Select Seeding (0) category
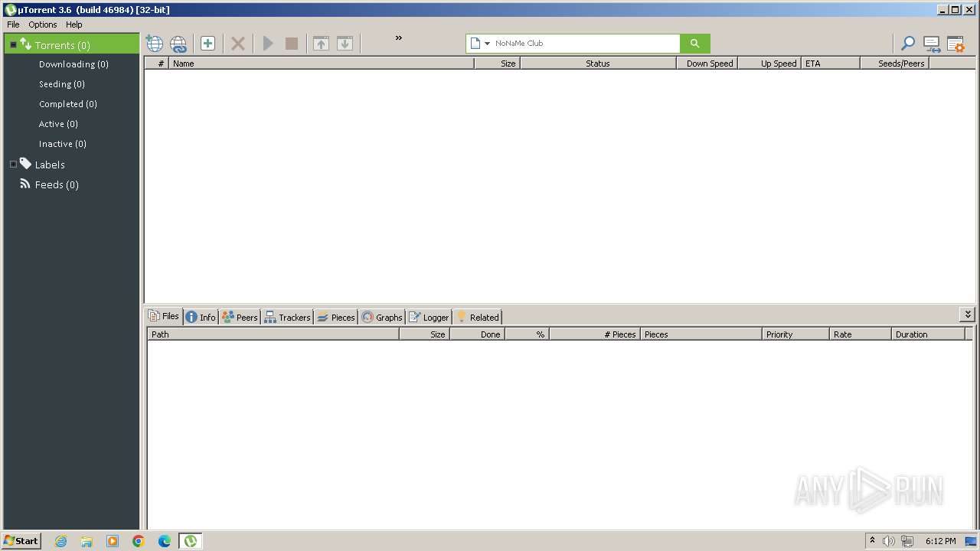Viewport: 980px width, 551px height. click(x=62, y=84)
